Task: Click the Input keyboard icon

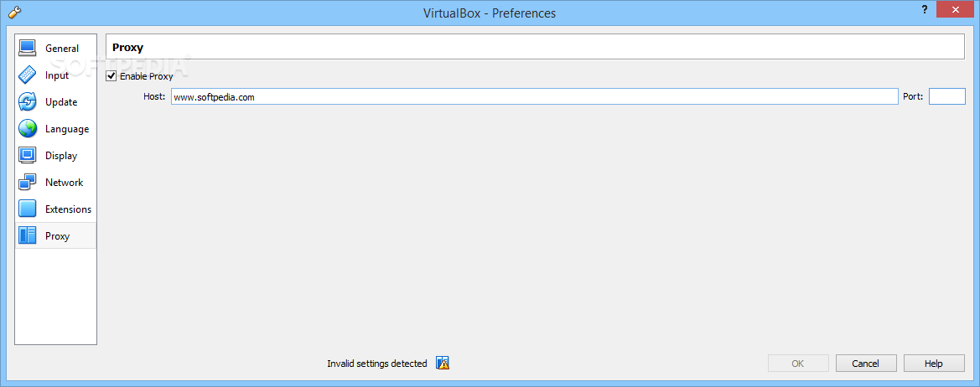Action: tap(28, 75)
